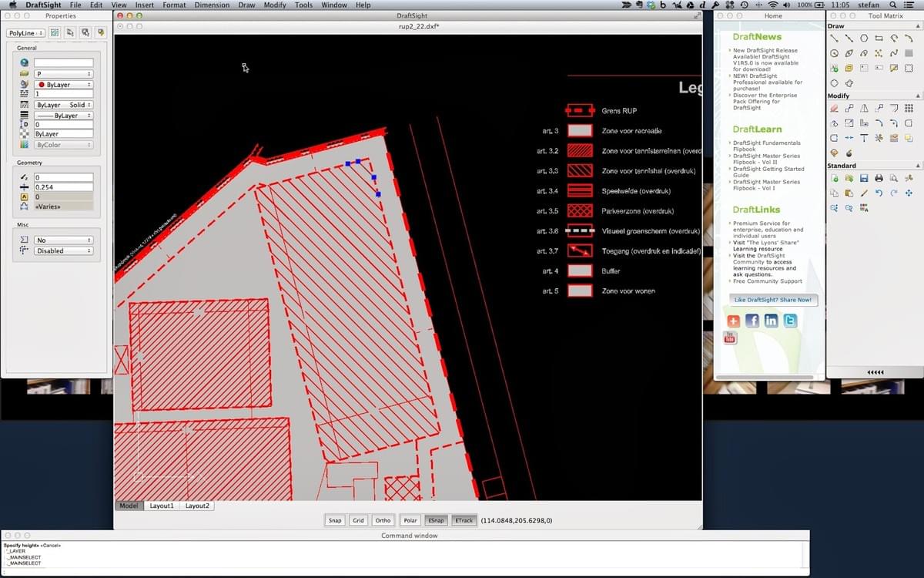
Task: Print the drawing using the printer icon
Action: pos(879,178)
